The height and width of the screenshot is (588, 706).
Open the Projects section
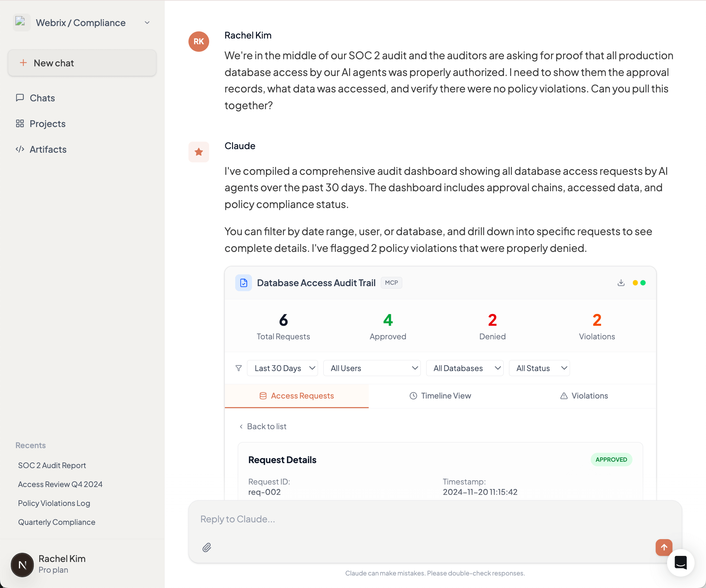(47, 123)
